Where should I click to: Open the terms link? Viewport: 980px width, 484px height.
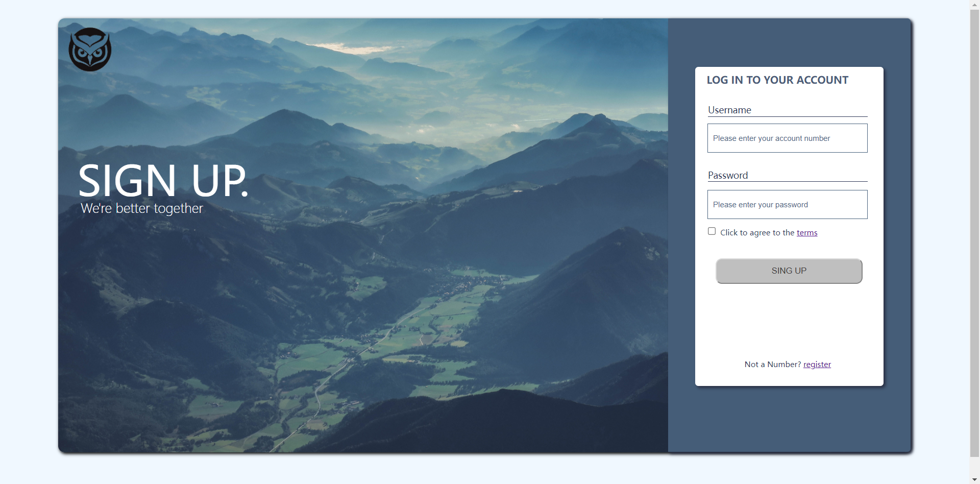pos(807,233)
